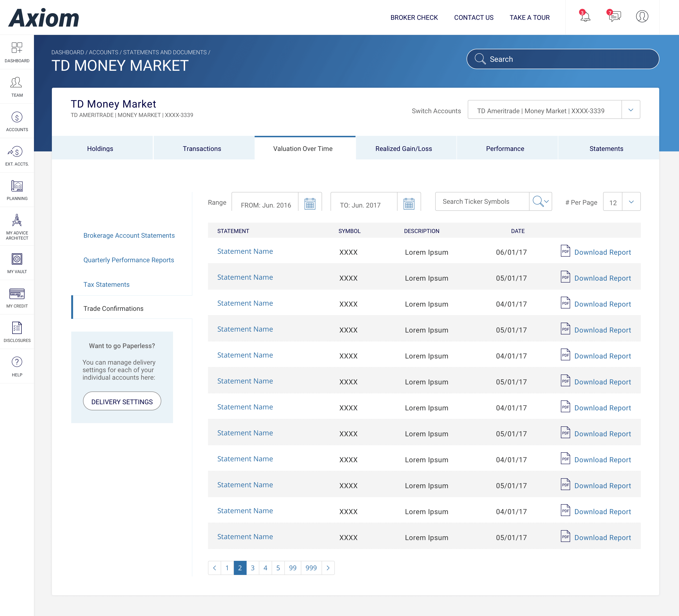Go to the next page arrow
The height and width of the screenshot is (616, 679).
[328, 568]
